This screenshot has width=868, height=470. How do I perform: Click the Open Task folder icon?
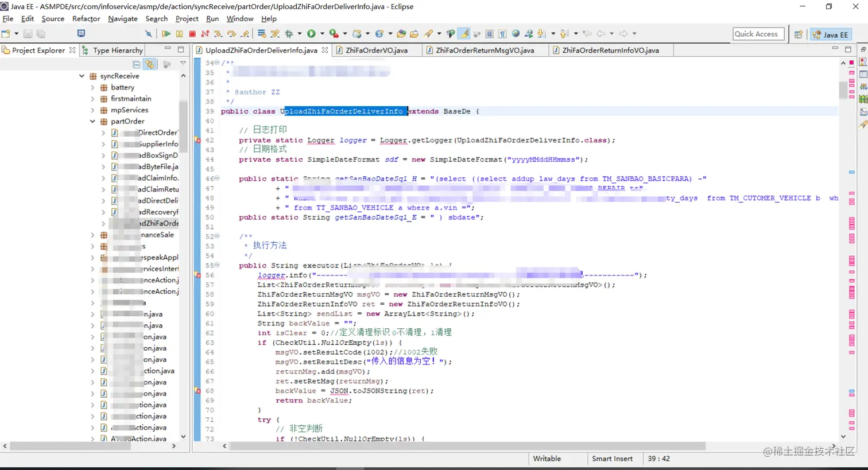tap(414, 34)
